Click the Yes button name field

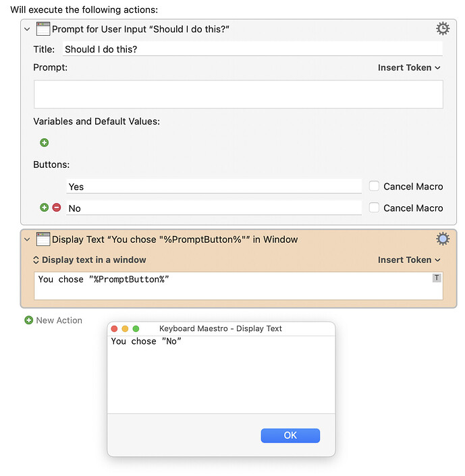tap(214, 187)
